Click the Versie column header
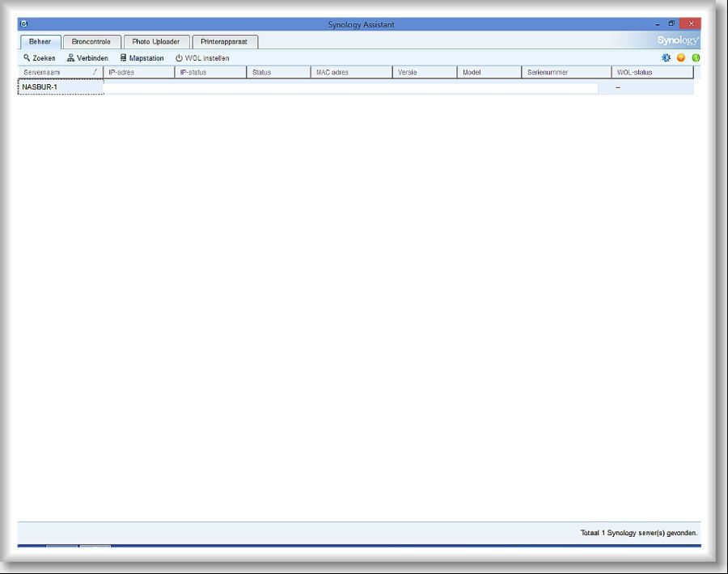Screen dimensions: 728x574 click(x=425, y=73)
